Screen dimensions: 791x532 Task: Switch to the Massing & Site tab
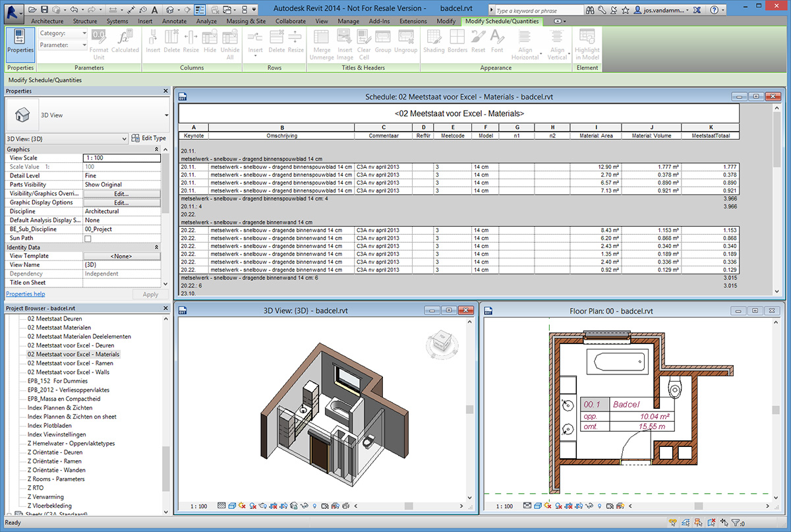tap(246, 21)
